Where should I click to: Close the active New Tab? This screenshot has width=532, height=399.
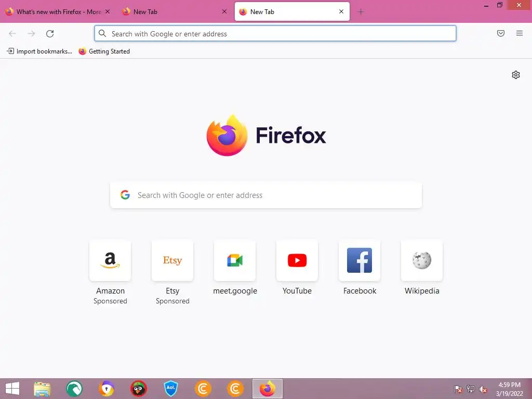click(341, 11)
